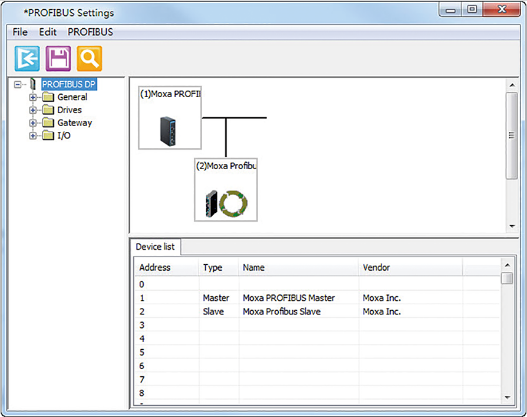527x417 pixels.
Task: Click device list scroll down arrow
Action: pos(508,398)
